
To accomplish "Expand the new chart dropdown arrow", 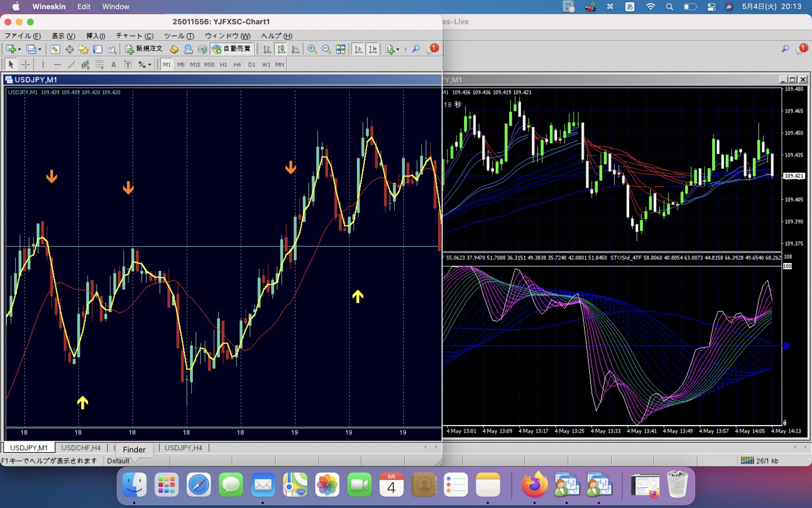I will pos(19,50).
